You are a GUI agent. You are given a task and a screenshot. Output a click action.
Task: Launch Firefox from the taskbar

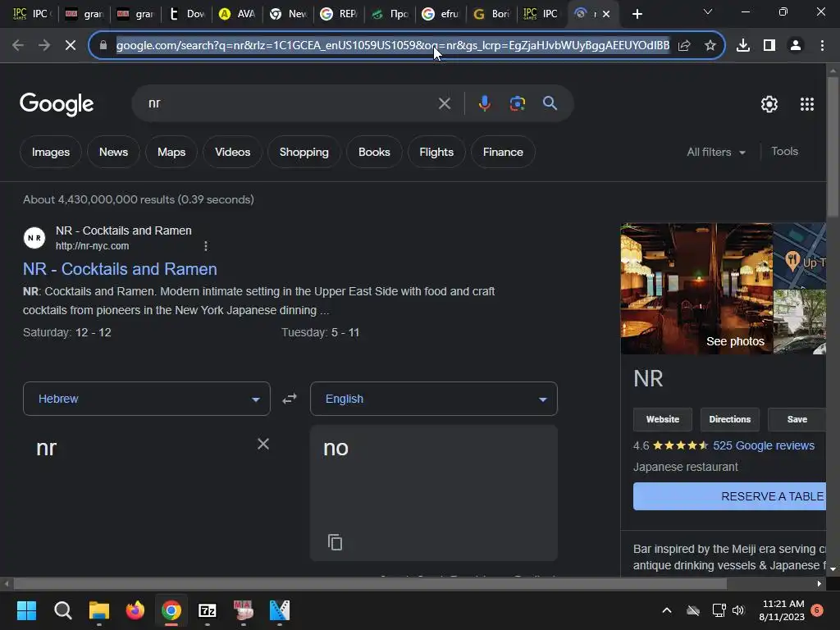coord(135,610)
